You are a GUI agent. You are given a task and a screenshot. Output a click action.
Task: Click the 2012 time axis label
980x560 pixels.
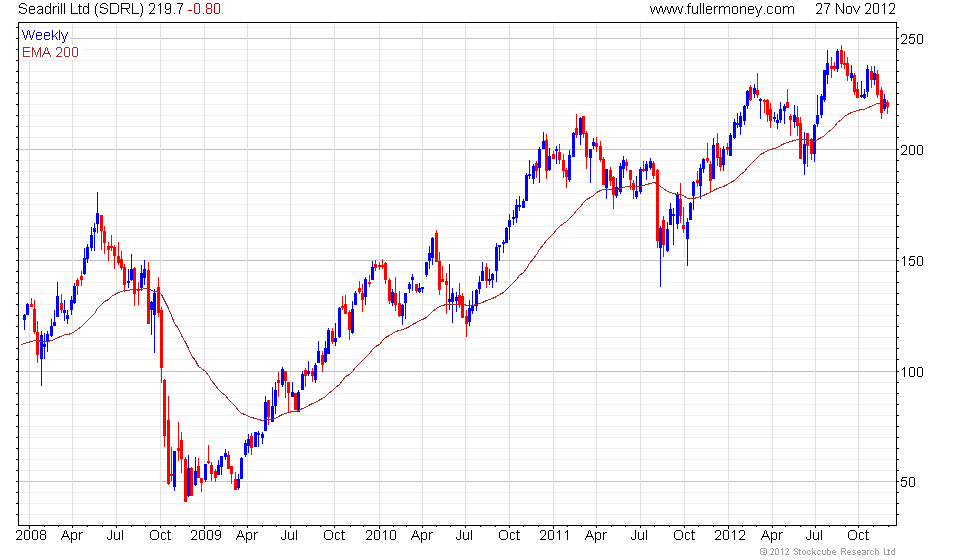[x=730, y=535]
